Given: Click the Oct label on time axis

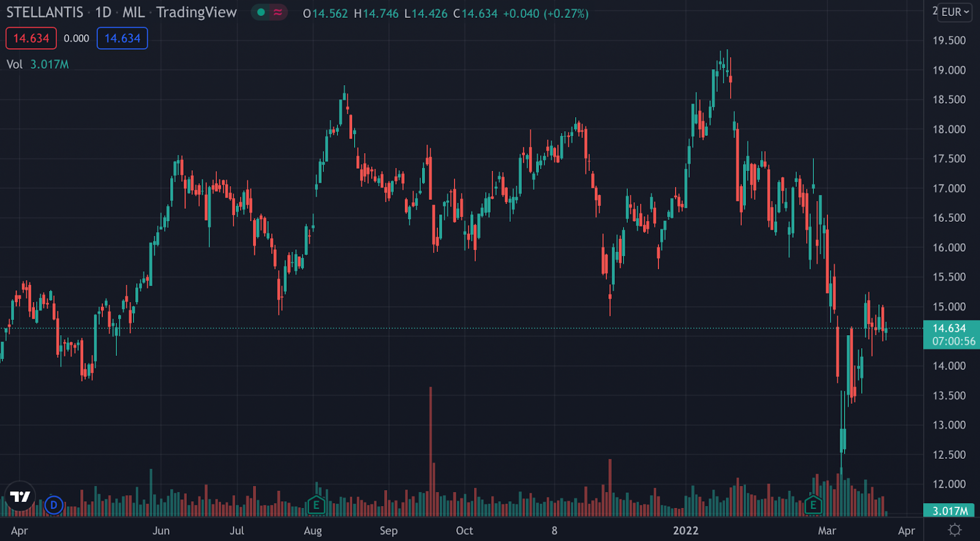Looking at the screenshot, I should [x=464, y=531].
